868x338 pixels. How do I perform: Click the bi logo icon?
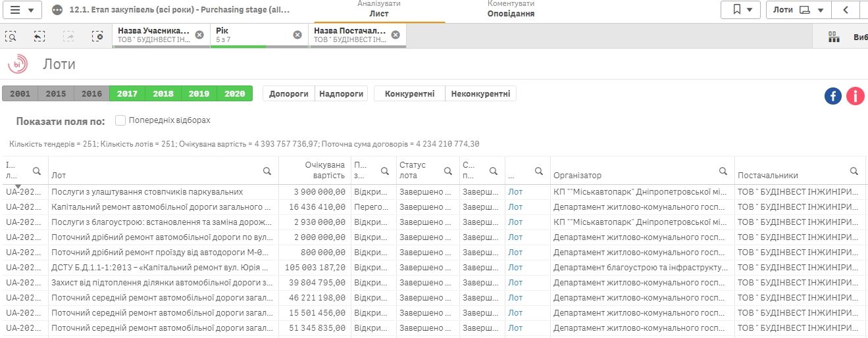coord(17,64)
